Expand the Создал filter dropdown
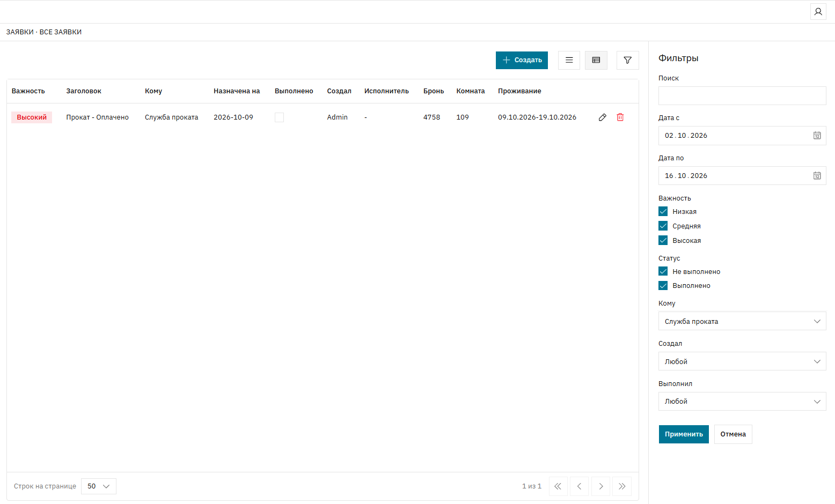This screenshot has height=504, width=835. (742, 361)
